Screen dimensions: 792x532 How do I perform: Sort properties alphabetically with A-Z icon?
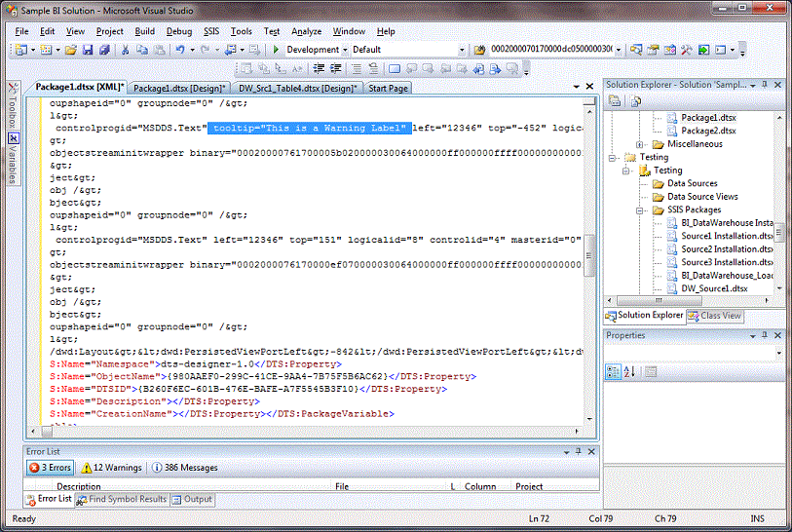(628, 371)
